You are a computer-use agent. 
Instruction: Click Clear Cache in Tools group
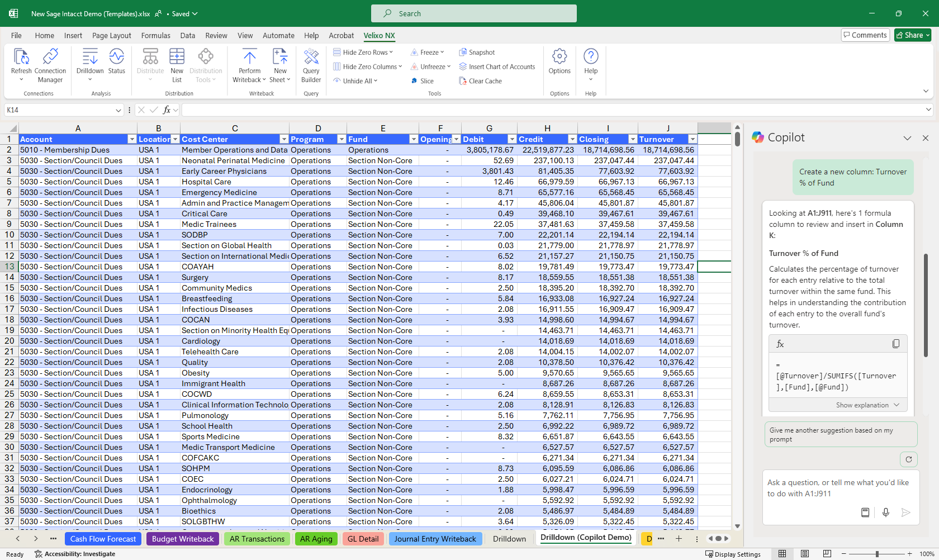point(480,81)
